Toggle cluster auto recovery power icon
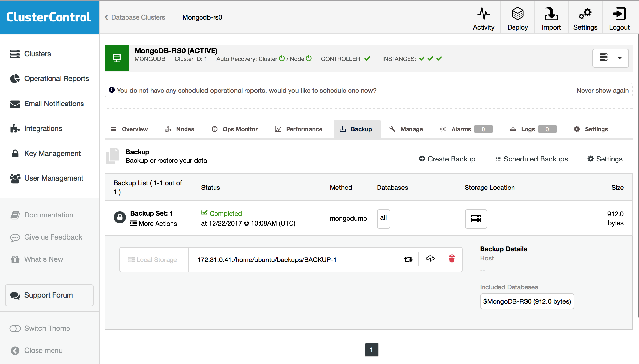 [282, 58]
